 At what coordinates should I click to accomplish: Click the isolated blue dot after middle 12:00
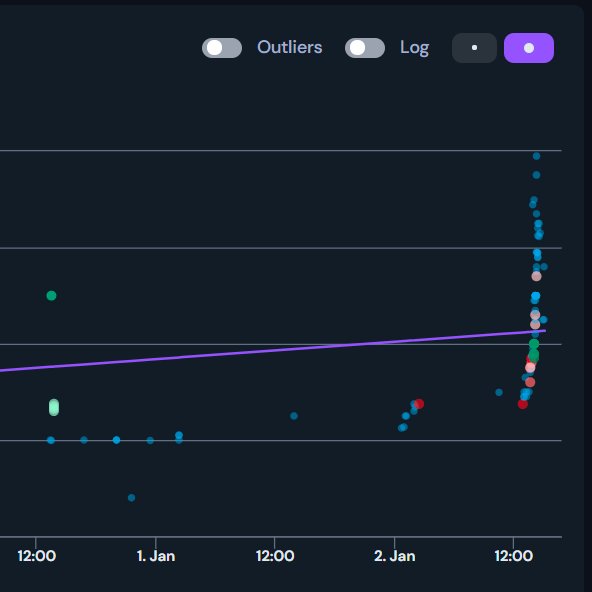click(x=294, y=416)
